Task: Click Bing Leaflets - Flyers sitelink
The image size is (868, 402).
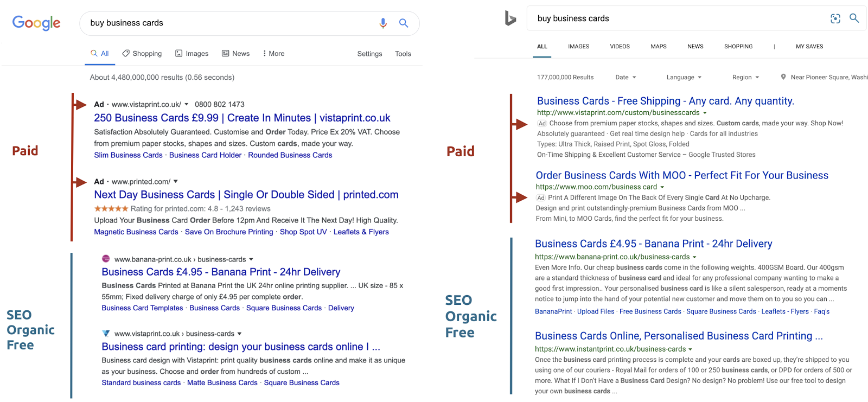Action: (785, 311)
